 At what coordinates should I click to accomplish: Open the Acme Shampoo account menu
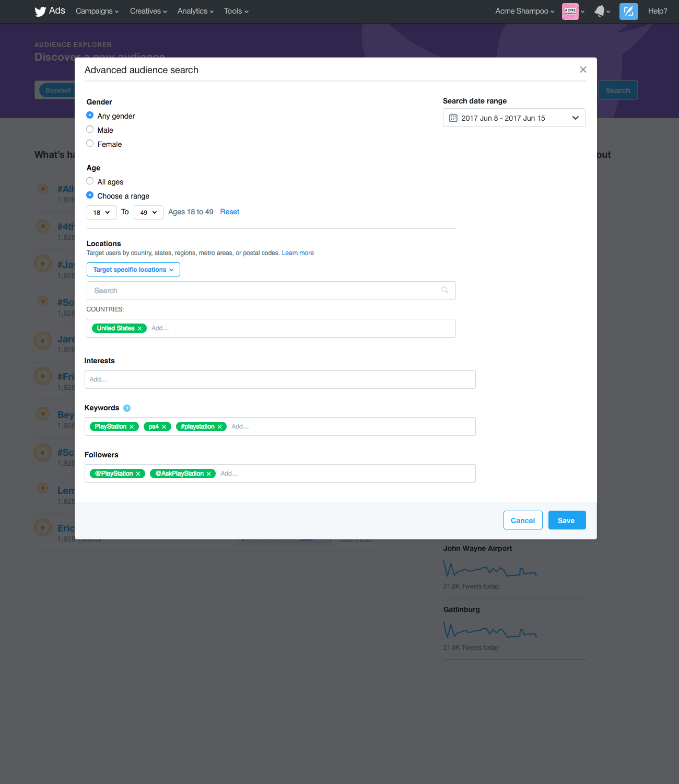pos(524,11)
